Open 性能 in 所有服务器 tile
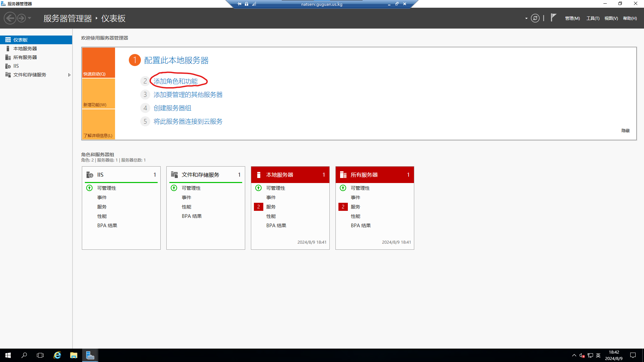The image size is (644, 362). pos(356,216)
